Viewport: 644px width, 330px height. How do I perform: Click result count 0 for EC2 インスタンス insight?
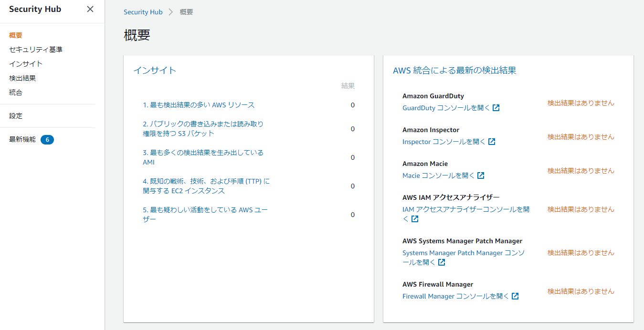pos(353,186)
